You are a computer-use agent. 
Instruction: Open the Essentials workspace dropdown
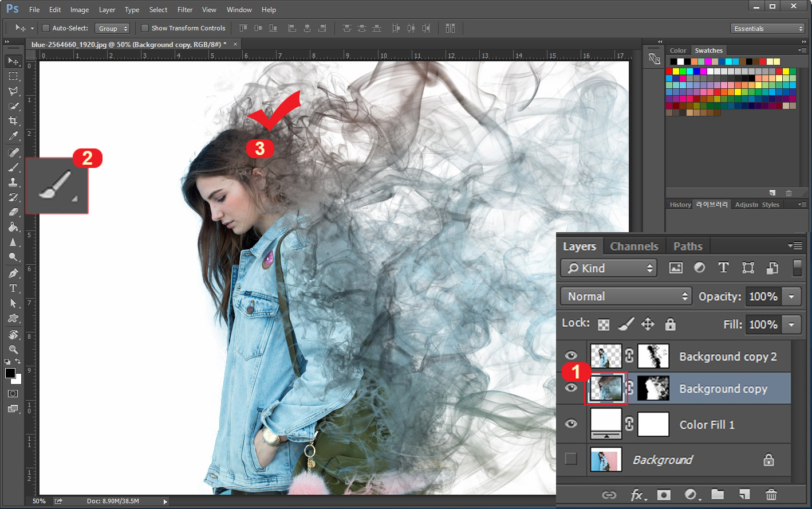pos(768,28)
